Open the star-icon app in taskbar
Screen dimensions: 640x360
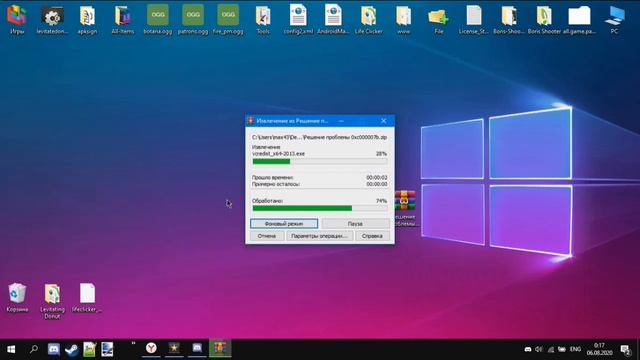tap(174, 348)
